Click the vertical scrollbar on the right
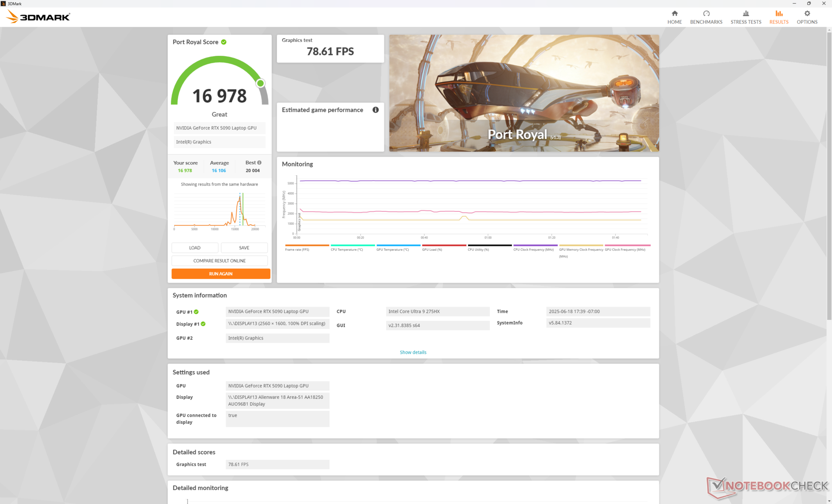This screenshot has height=504, width=832. [829, 173]
